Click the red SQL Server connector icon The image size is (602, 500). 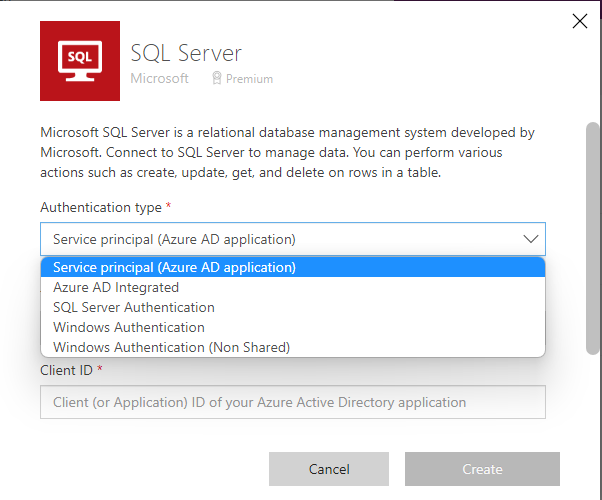(79, 61)
